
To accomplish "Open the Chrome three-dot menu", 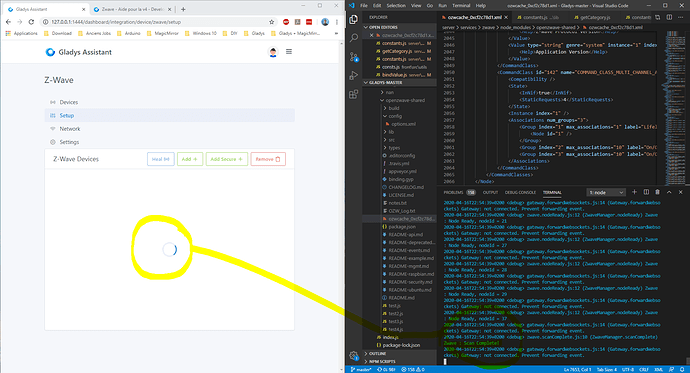I will click(337, 22).
